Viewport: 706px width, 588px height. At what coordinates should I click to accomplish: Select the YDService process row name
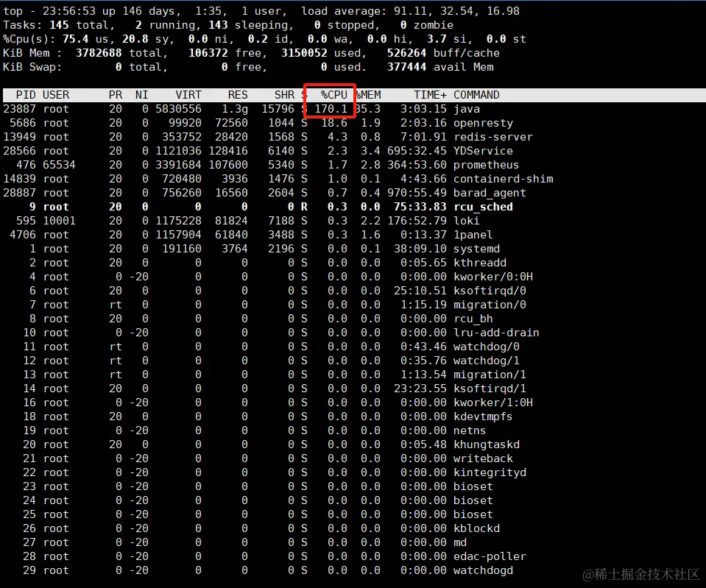(483, 151)
